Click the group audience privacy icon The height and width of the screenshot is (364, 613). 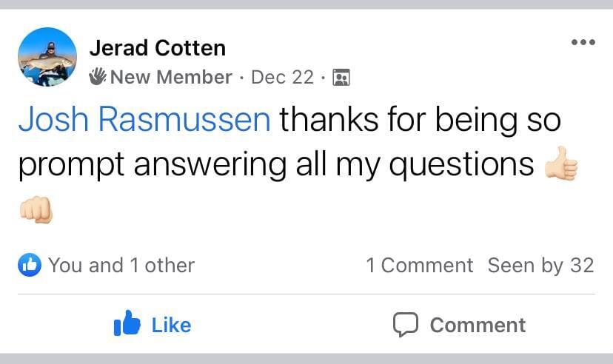pos(341,77)
